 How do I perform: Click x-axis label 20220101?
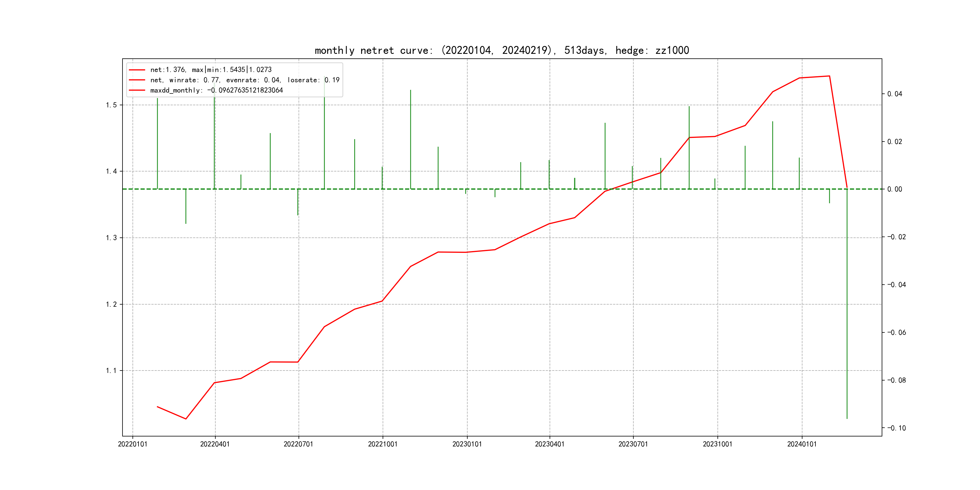132,444
